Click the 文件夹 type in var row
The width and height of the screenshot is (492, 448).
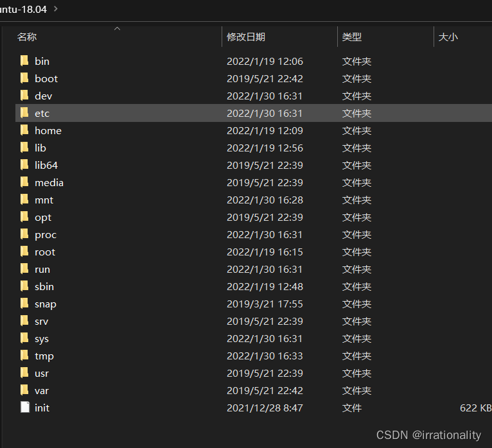[356, 391]
